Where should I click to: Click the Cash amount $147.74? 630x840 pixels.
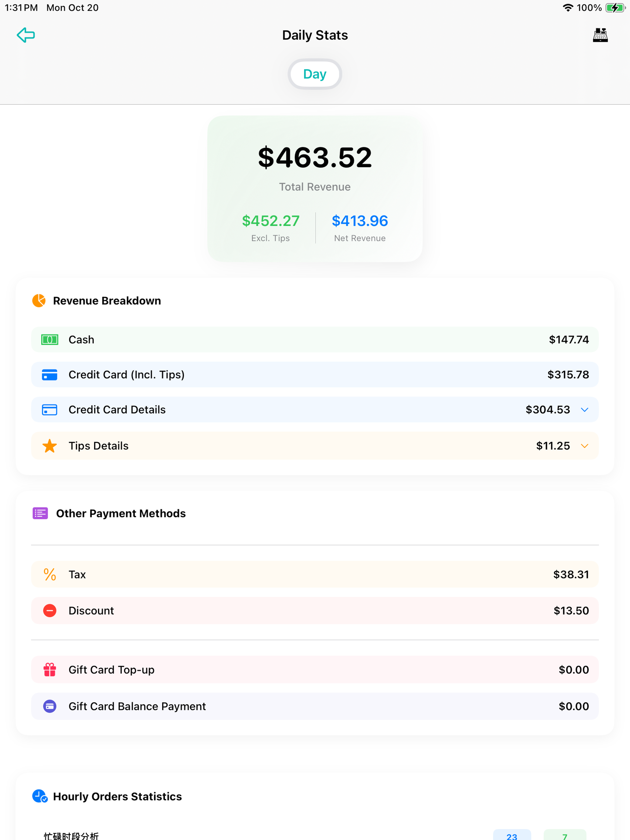(x=568, y=339)
